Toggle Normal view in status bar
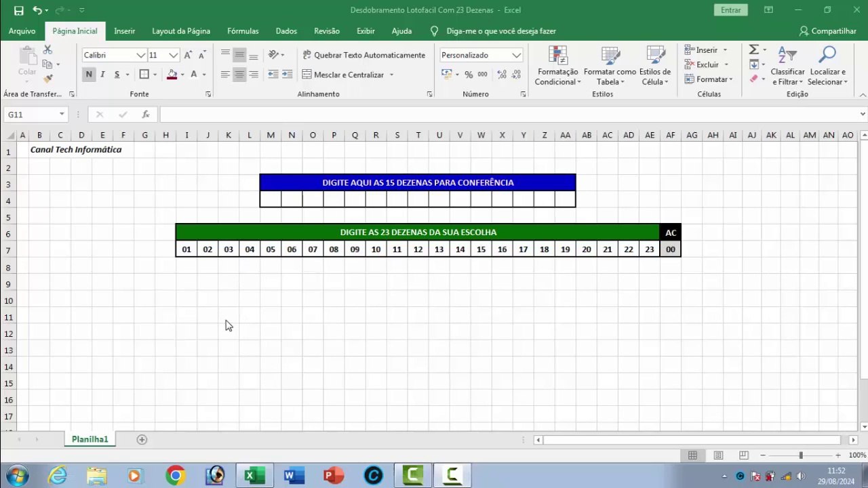 point(692,455)
